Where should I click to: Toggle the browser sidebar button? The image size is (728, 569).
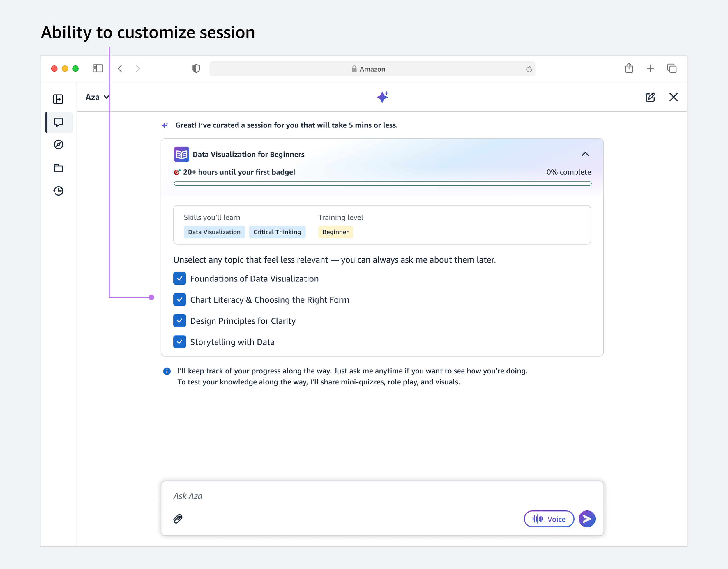pyautogui.click(x=98, y=68)
